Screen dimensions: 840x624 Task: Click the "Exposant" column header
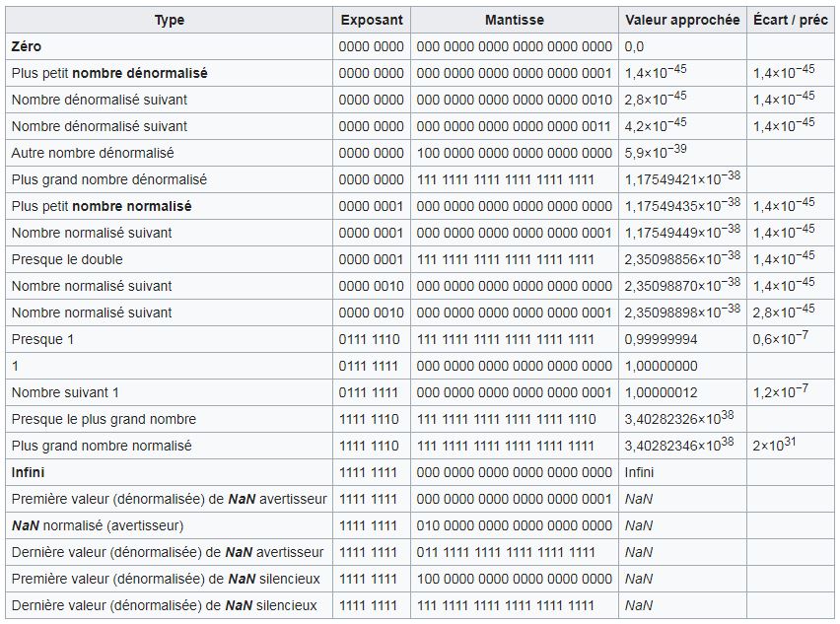click(371, 20)
